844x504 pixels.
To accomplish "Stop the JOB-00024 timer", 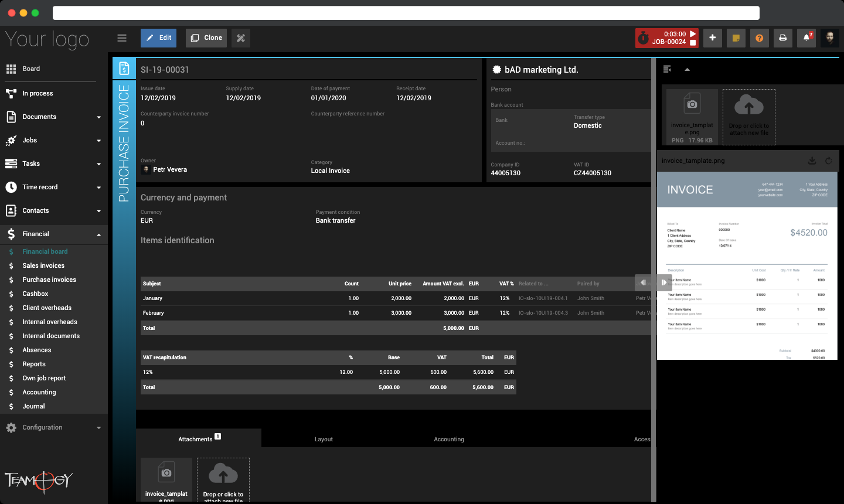I will tap(693, 43).
